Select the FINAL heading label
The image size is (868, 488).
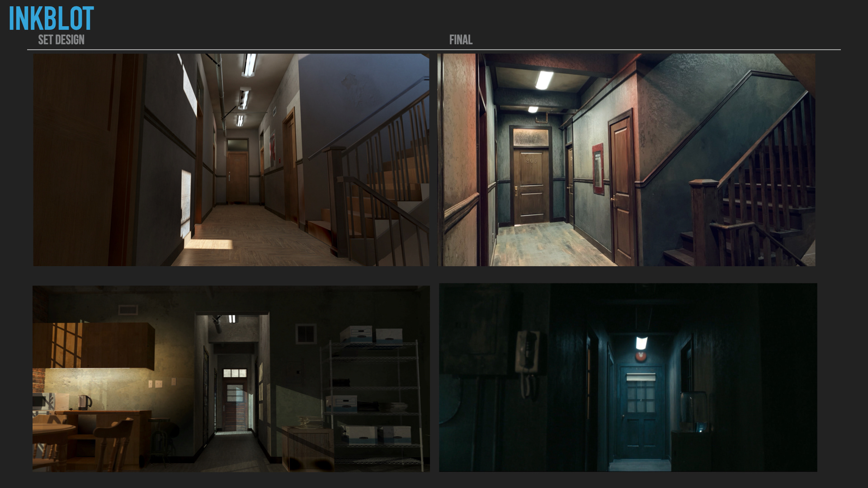[461, 40]
